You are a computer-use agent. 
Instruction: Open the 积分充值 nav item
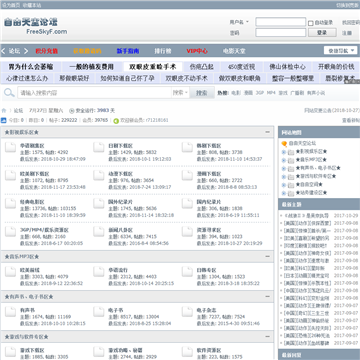click(x=47, y=51)
